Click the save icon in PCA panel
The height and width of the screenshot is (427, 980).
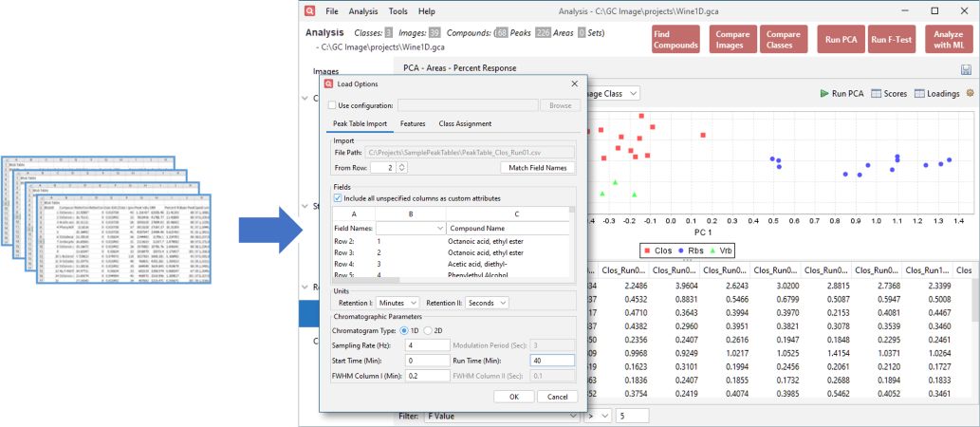965,69
